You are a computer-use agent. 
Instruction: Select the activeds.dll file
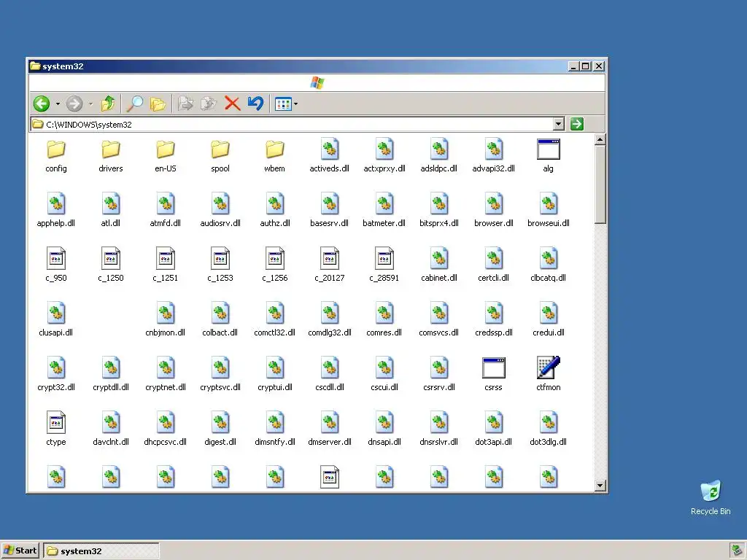click(329, 156)
